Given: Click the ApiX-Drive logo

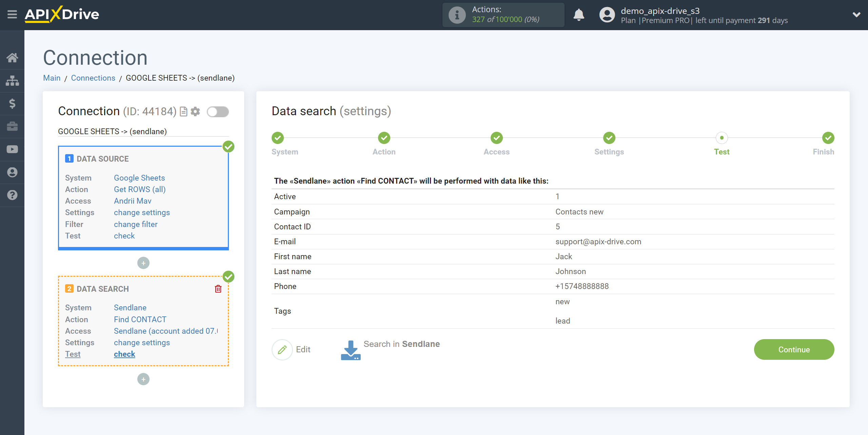Looking at the screenshot, I should (x=62, y=15).
